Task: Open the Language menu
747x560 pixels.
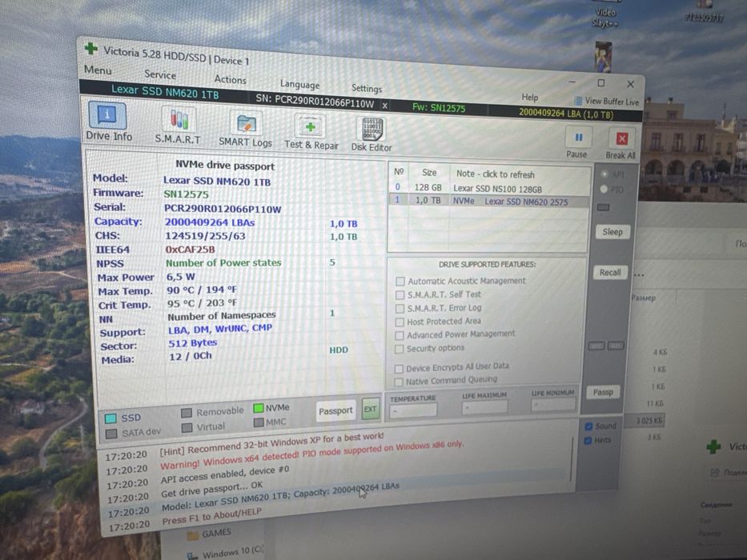Action: [x=299, y=84]
